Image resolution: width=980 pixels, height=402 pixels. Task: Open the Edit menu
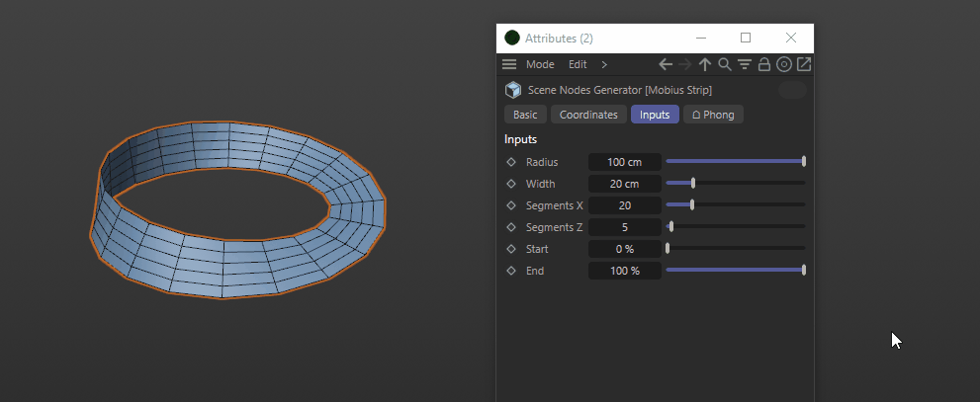click(578, 64)
